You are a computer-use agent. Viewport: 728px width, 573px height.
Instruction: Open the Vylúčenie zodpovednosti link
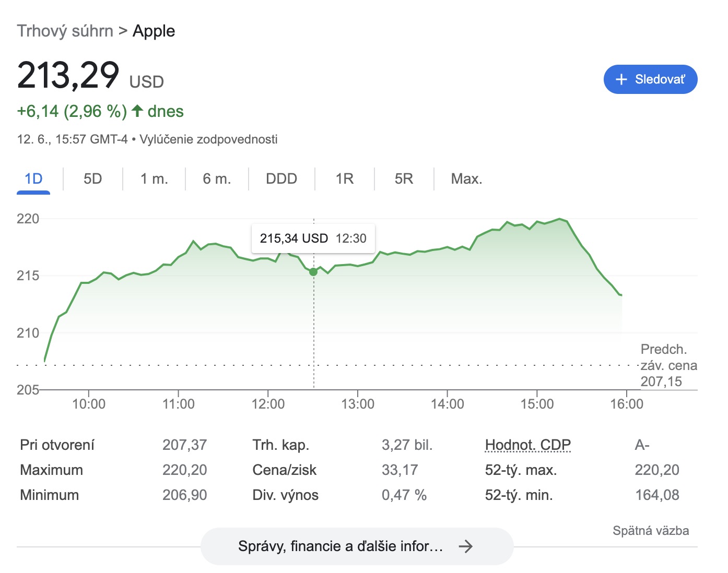click(x=208, y=139)
